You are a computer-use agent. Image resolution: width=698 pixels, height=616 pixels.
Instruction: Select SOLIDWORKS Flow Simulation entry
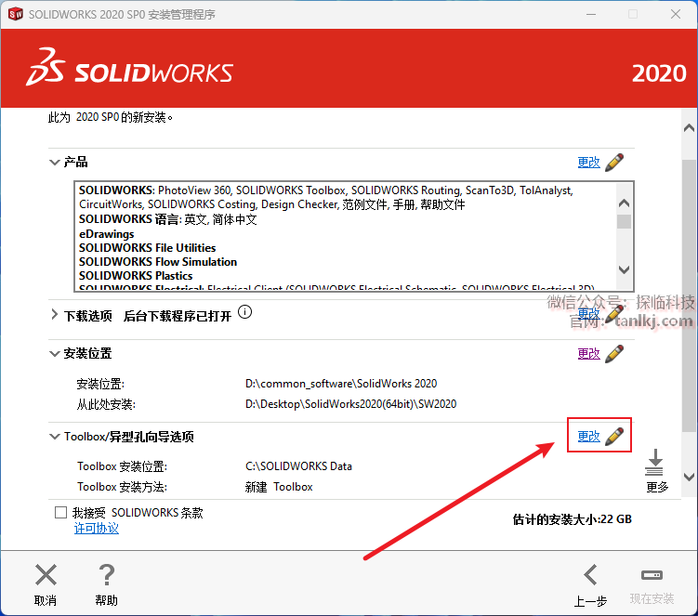click(158, 262)
